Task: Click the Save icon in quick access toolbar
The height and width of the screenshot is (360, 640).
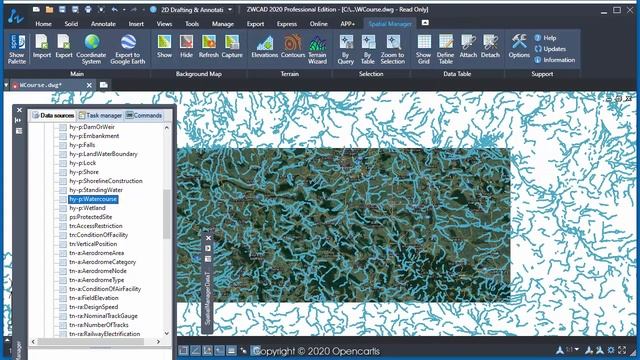Action: (62, 9)
